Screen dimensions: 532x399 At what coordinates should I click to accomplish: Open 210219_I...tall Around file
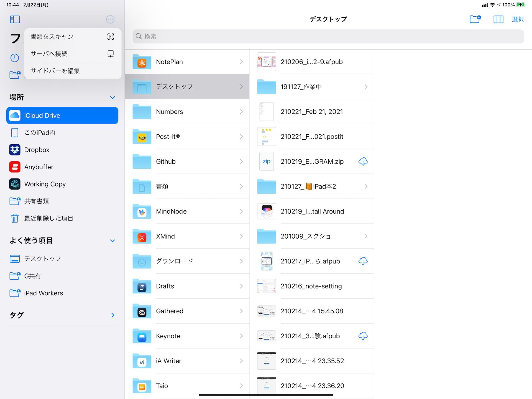[312, 211]
